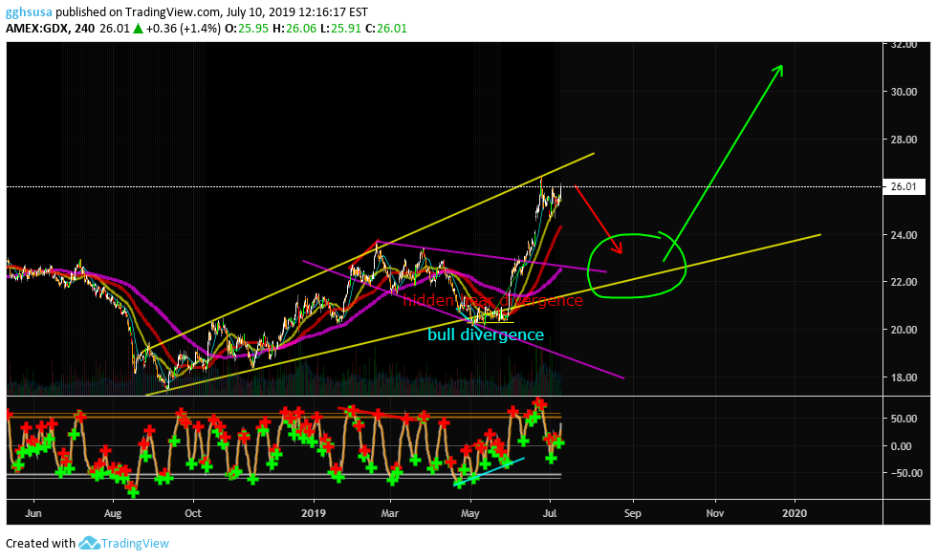
Task: Click the 'hidden bear divergence' text annotation
Action: coord(492,300)
